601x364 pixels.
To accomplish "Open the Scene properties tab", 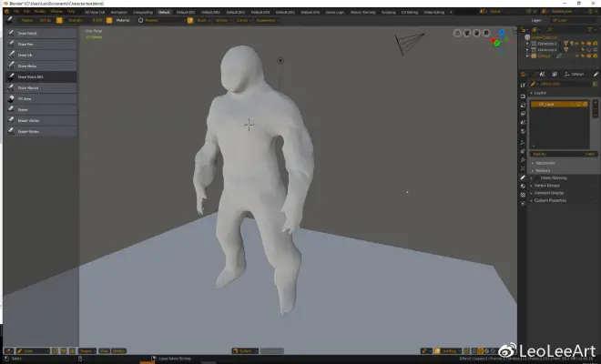I will [x=523, y=123].
